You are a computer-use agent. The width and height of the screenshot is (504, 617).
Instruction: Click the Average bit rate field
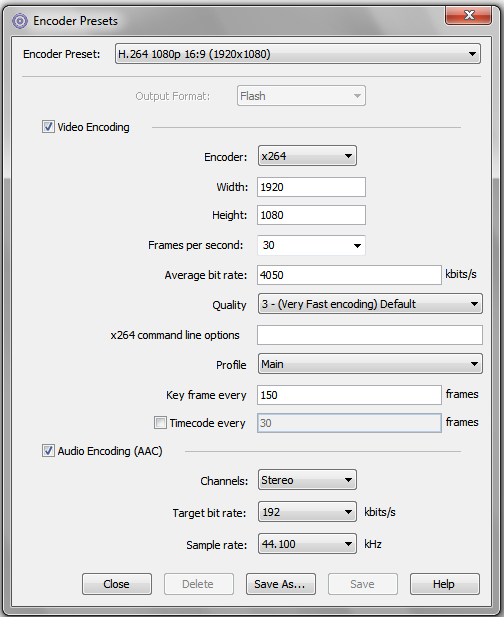tap(349, 275)
